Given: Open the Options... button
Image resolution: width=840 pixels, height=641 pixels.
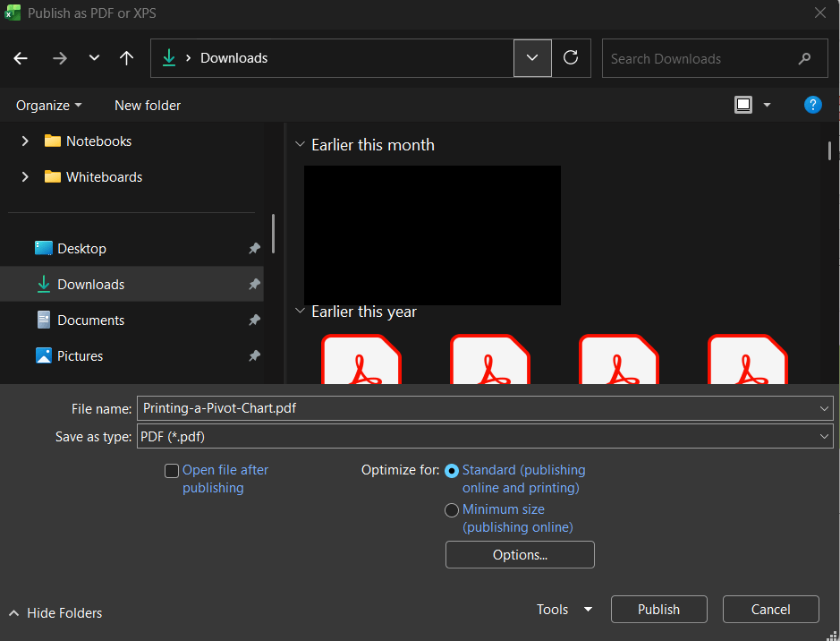Looking at the screenshot, I should (x=520, y=555).
